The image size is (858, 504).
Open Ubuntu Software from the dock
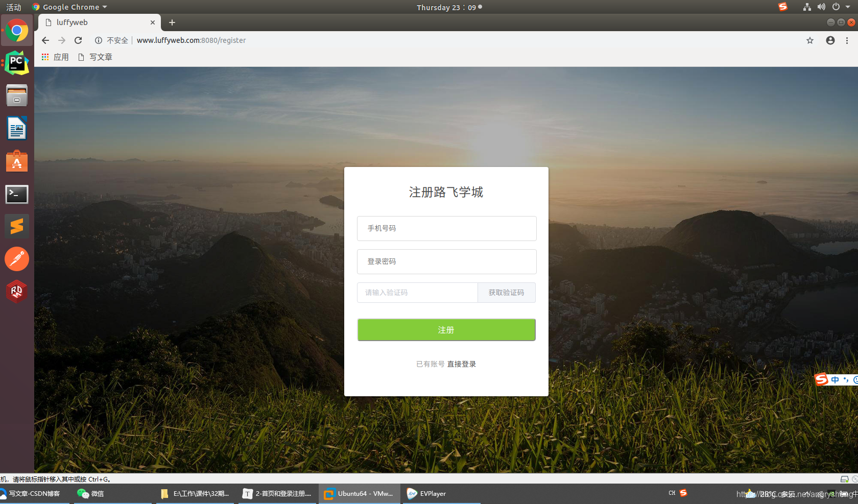pyautogui.click(x=17, y=161)
